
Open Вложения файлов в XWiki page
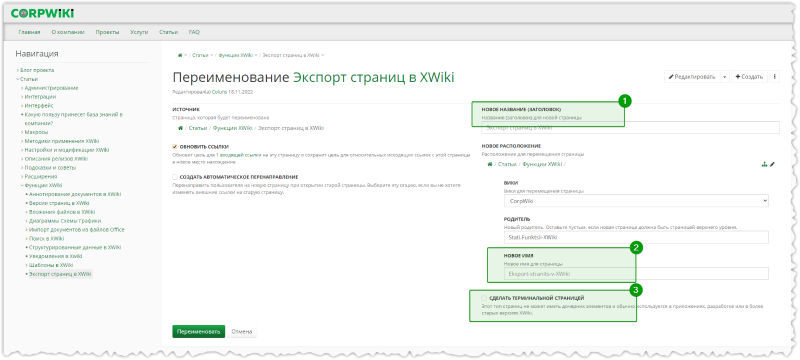(x=62, y=212)
